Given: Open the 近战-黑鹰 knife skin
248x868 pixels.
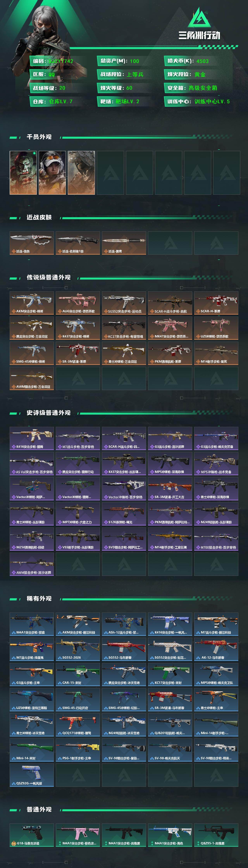Looking at the screenshot, I should pos(124,243).
